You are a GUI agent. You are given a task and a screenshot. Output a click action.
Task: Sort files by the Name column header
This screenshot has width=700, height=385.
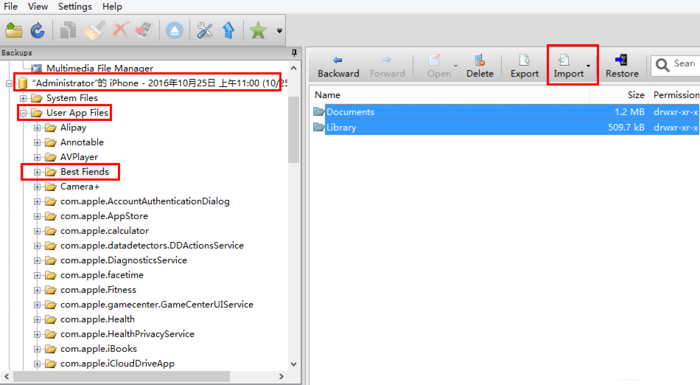[x=327, y=95]
